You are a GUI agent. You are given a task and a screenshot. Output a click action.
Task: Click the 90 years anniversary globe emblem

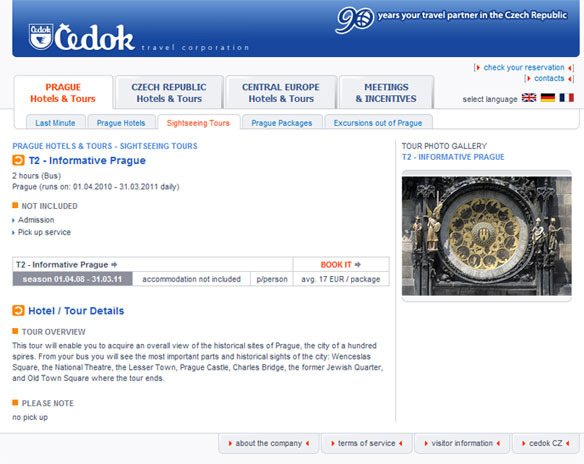click(355, 20)
